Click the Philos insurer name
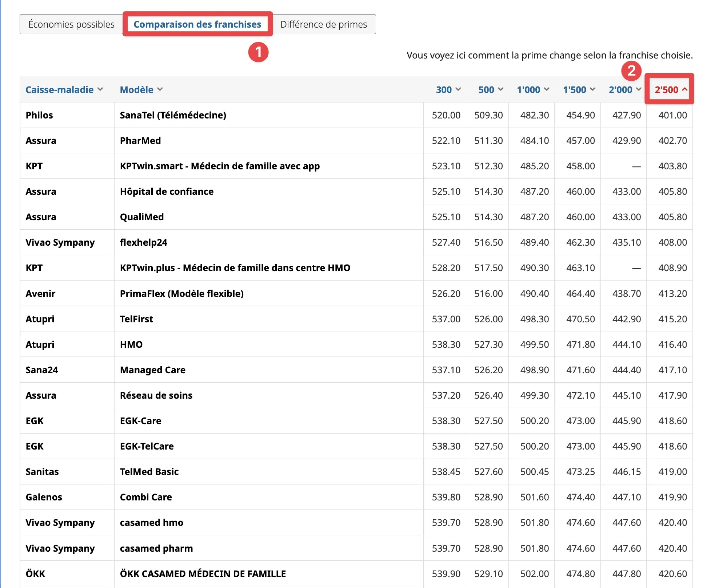The width and height of the screenshot is (715, 588). click(x=39, y=115)
